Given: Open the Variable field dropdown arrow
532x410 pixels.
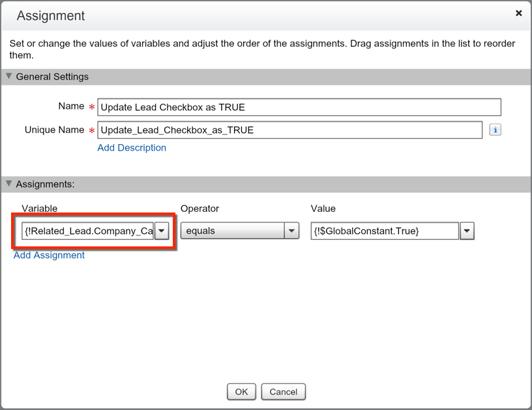Looking at the screenshot, I should tap(162, 231).
